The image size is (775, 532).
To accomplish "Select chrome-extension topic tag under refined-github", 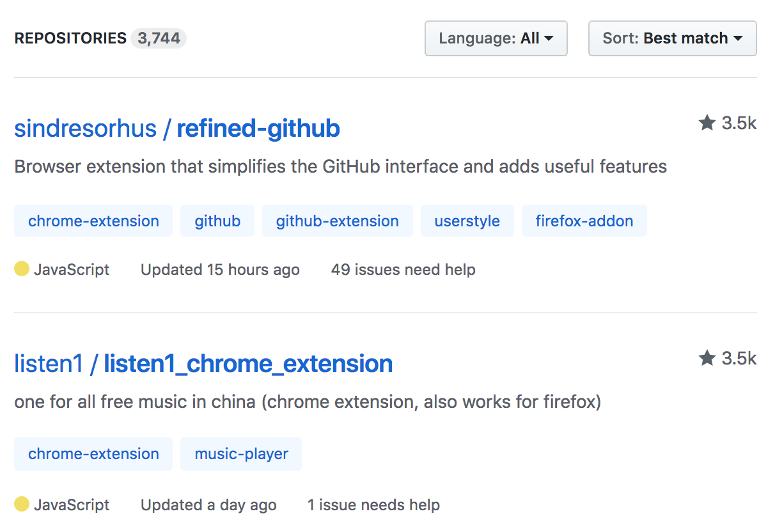I will 93,221.
